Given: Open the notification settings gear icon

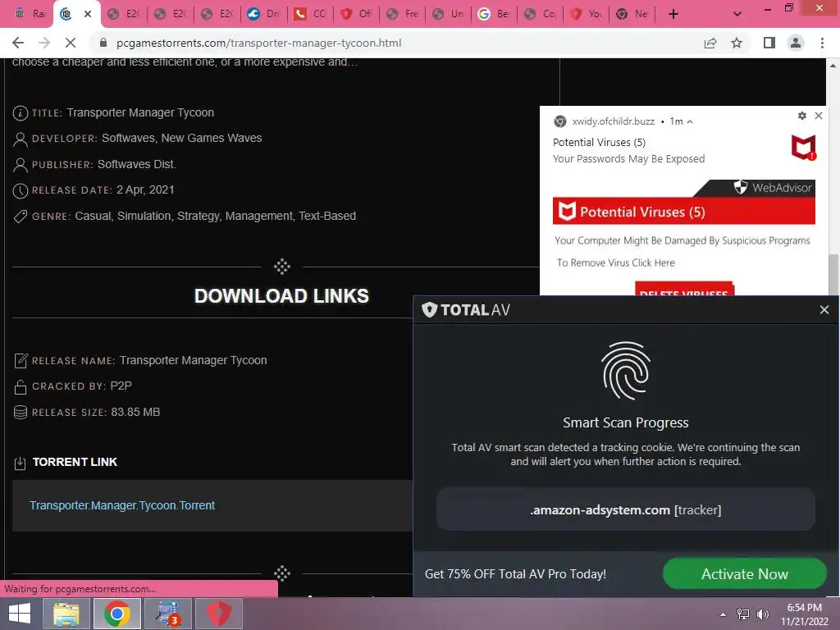Looking at the screenshot, I should pos(802,116).
